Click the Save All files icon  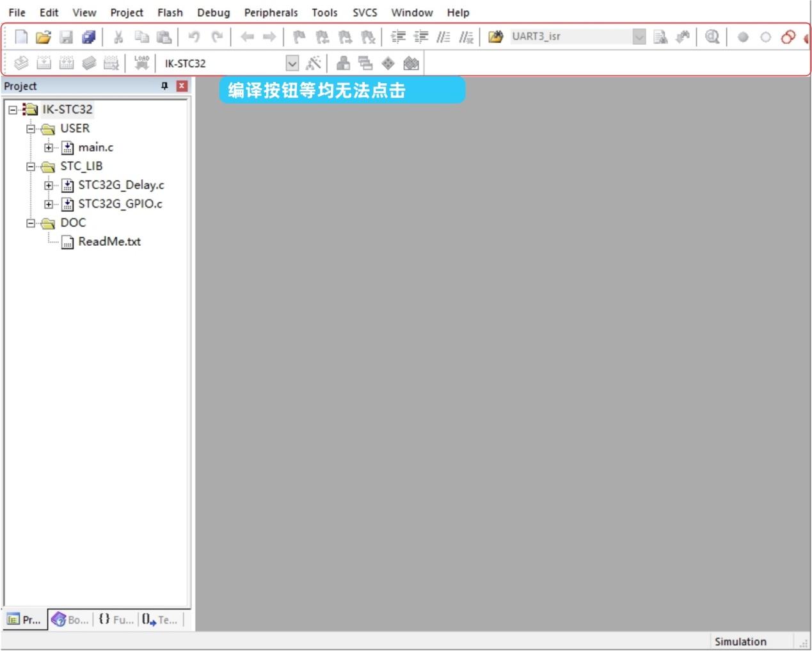point(88,36)
